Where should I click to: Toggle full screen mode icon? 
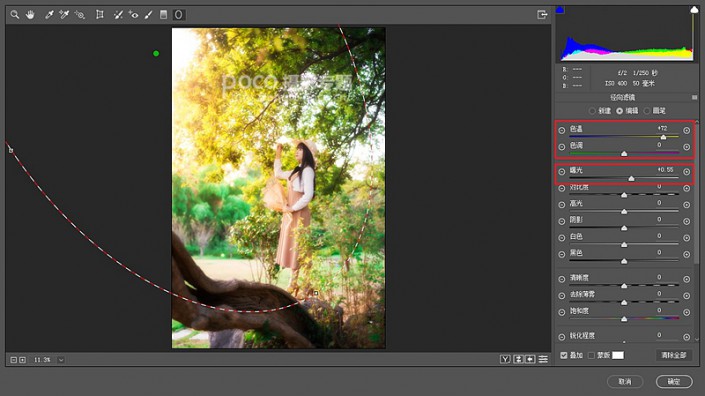(x=542, y=15)
